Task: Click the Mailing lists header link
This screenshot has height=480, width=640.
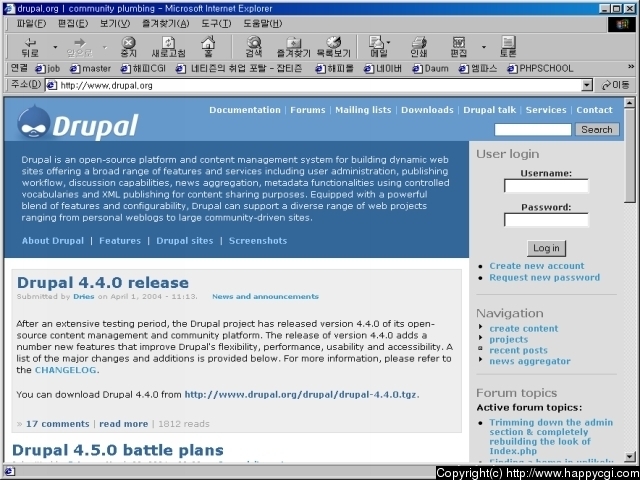Action: [363, 110]
